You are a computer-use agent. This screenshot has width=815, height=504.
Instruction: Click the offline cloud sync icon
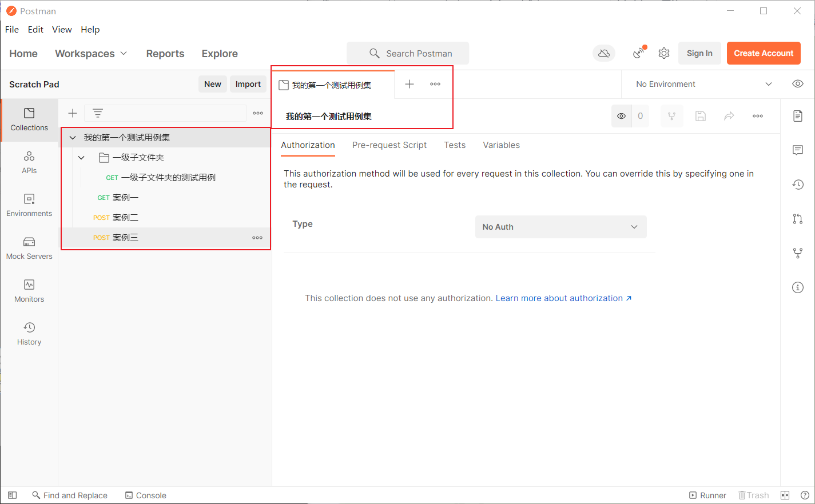603,53
